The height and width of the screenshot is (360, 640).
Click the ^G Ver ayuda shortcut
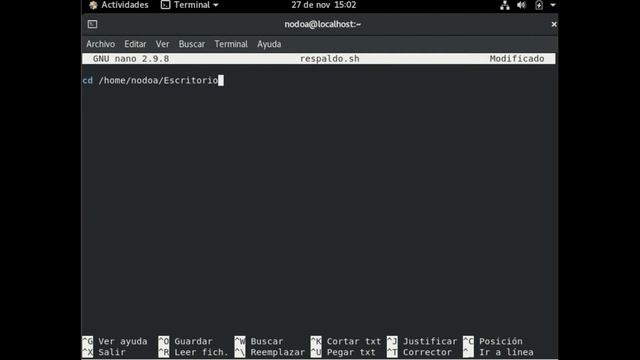(115, 341)
